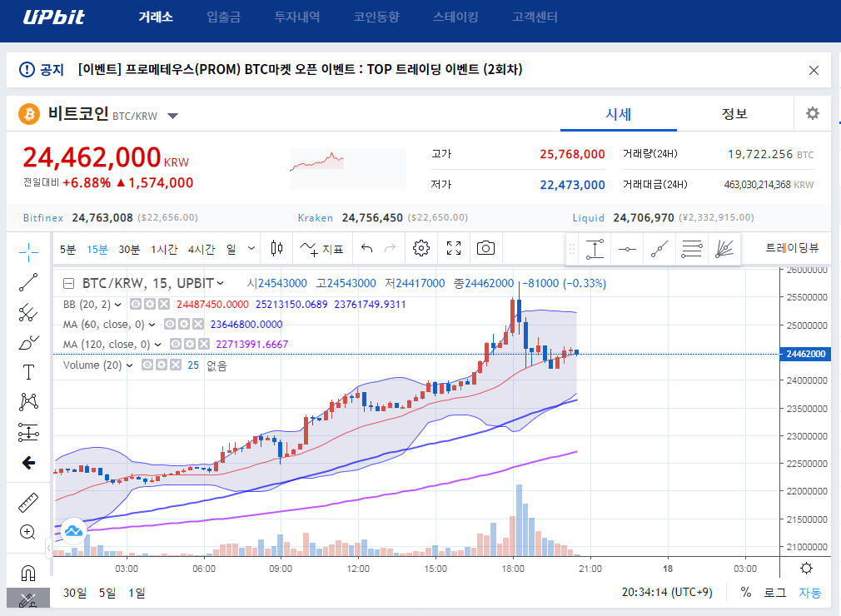Open the 거래소 menu
Viewport: 841px width, 616px height.
tap(156, 17)
